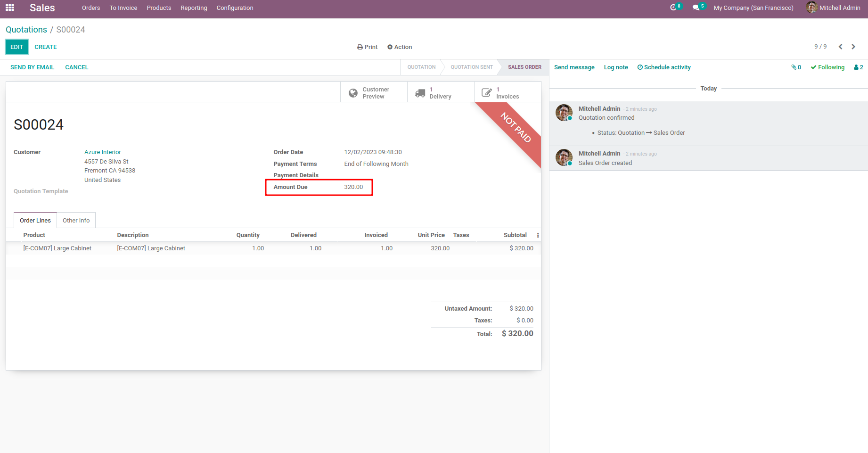This screenshot has width=868, height=453.
Task: Open Customer Preview globe button
Action: [x=374, y=92]
